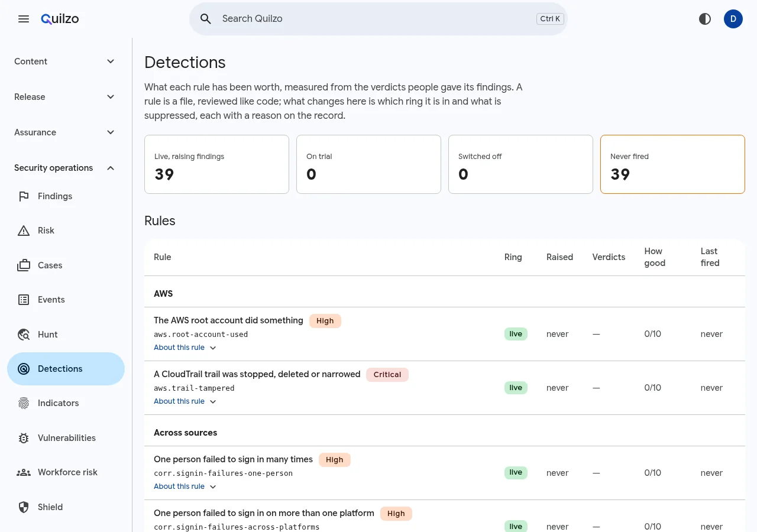Expand the Assurance section
The width and height of the screenshot is (757, 532).
pyautogui.click(x=66, y=132)
